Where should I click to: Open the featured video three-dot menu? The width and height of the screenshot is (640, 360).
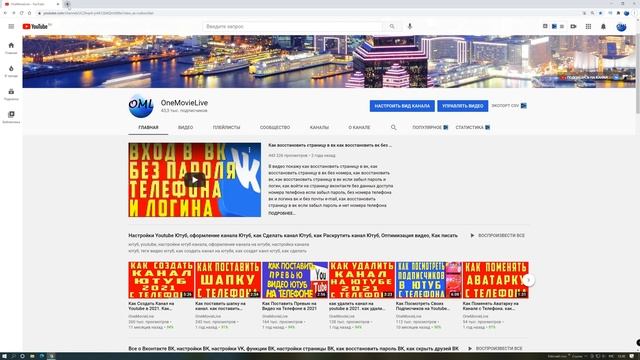coord(249,150)
